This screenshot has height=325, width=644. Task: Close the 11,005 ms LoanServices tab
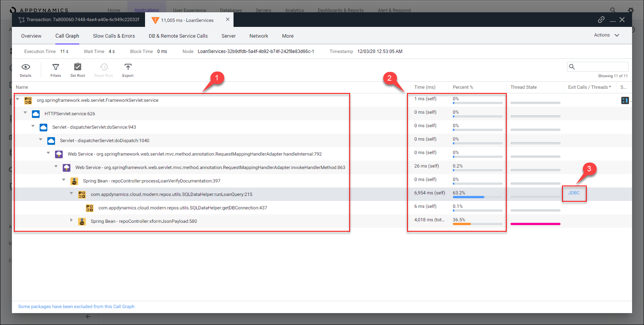pyautogui.click(x=228, y=19)
